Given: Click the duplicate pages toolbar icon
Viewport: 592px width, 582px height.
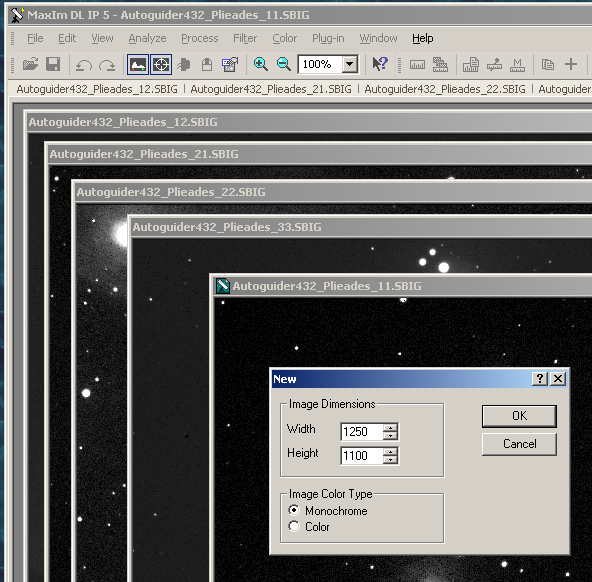Looking at the screenshot, I should click(547, 65).
